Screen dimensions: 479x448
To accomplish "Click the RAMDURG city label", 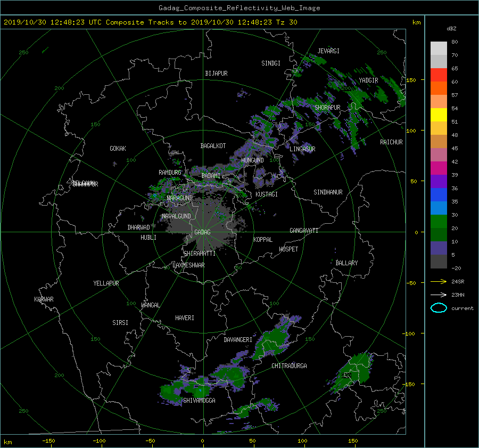I will click(170, 173).
